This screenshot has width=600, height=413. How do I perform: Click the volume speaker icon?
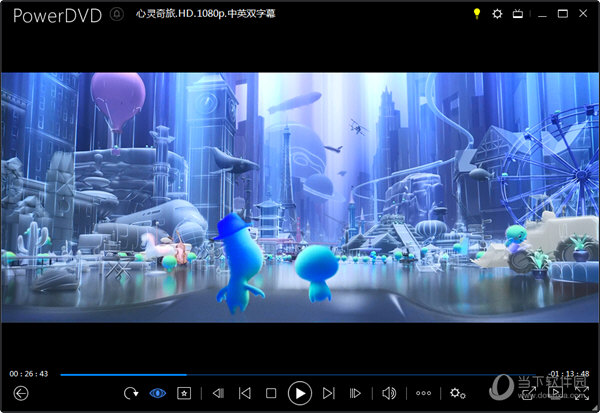click(389, 393)
